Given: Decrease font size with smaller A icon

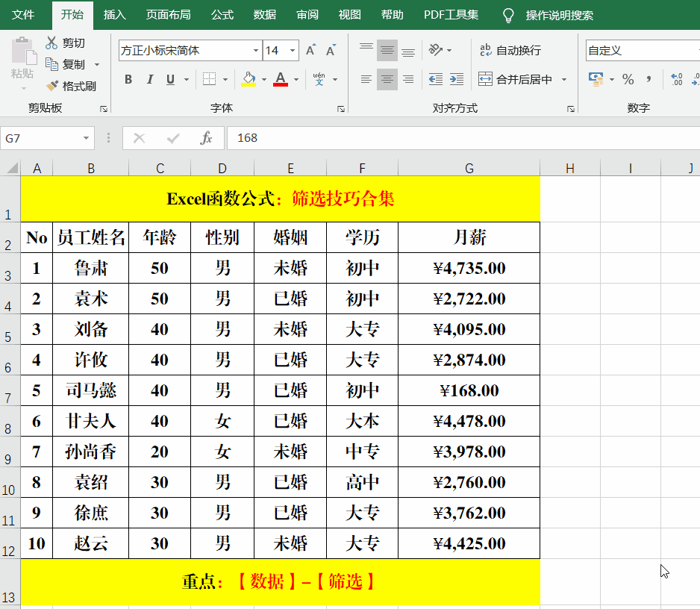Looking at the screenshot, I should [x=331, y=51].
